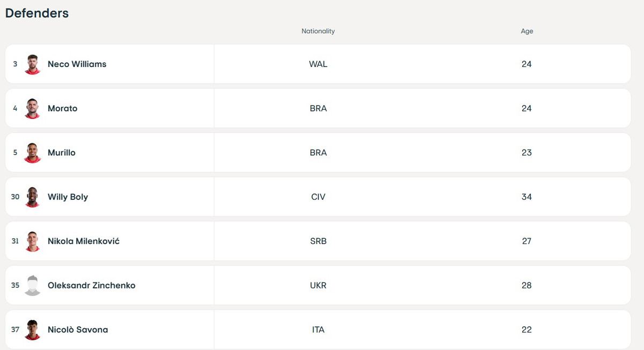The height and width of the screenshot is (350, 644).
Task: Click Willy Boly's player photo
Action: [x=33, y=197]
